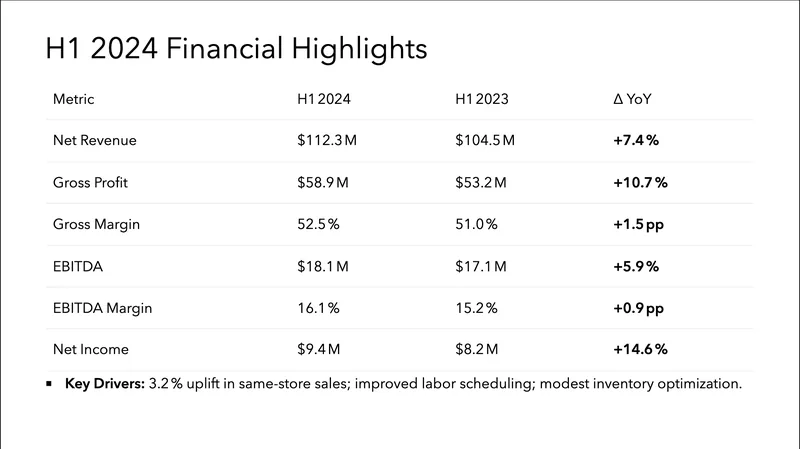The image size is (800, 449).
Task: Click the 52.5 % gross margin cell
Action: tap(319, 224)
